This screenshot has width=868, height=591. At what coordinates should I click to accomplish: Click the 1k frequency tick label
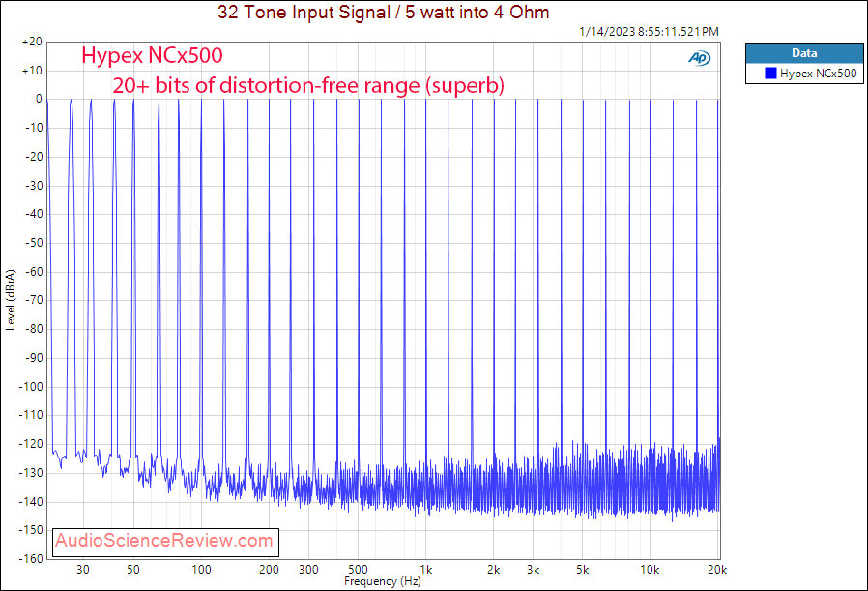click(425, 570)
